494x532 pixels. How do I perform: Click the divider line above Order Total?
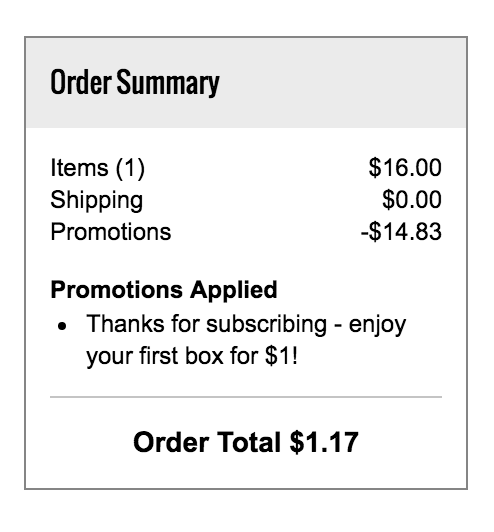(246, 397)
